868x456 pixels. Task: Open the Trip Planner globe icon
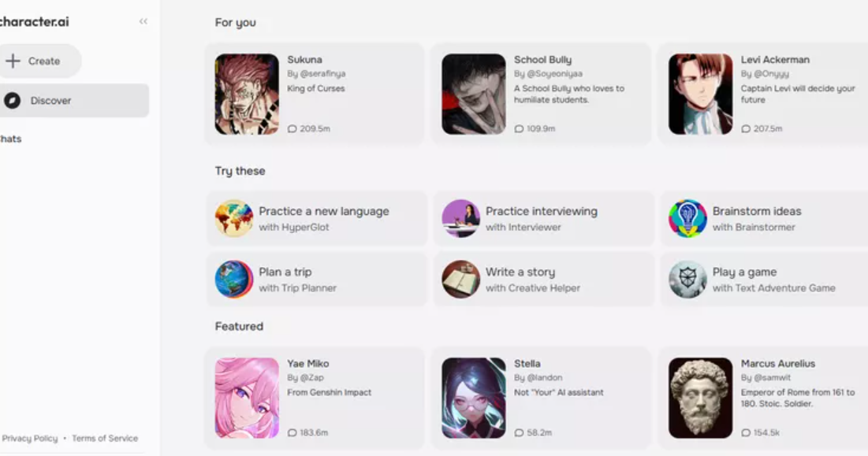point(233,279)
